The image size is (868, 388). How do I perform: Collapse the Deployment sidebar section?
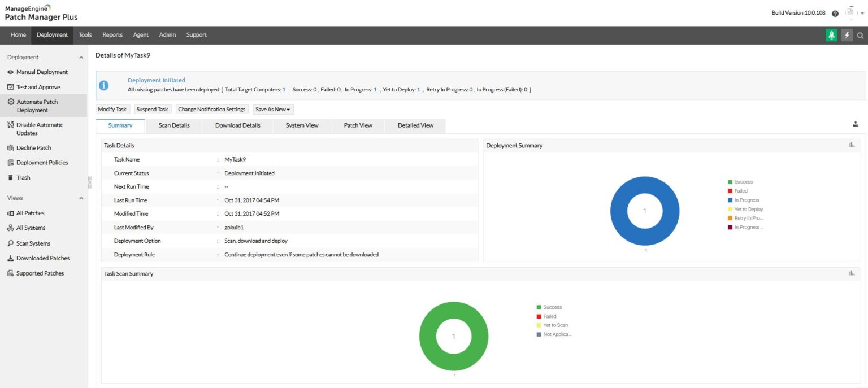tap(80, 57)
